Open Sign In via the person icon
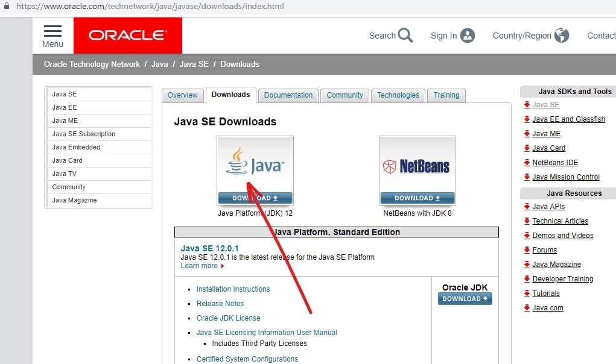 pos(469,36)
